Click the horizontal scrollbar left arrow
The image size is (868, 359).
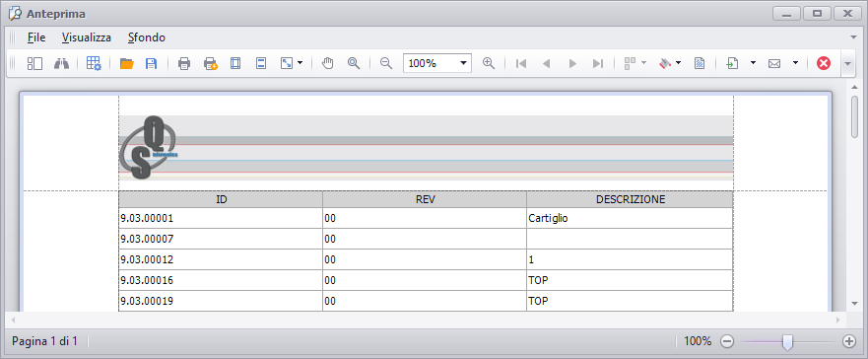pos(12,321)
